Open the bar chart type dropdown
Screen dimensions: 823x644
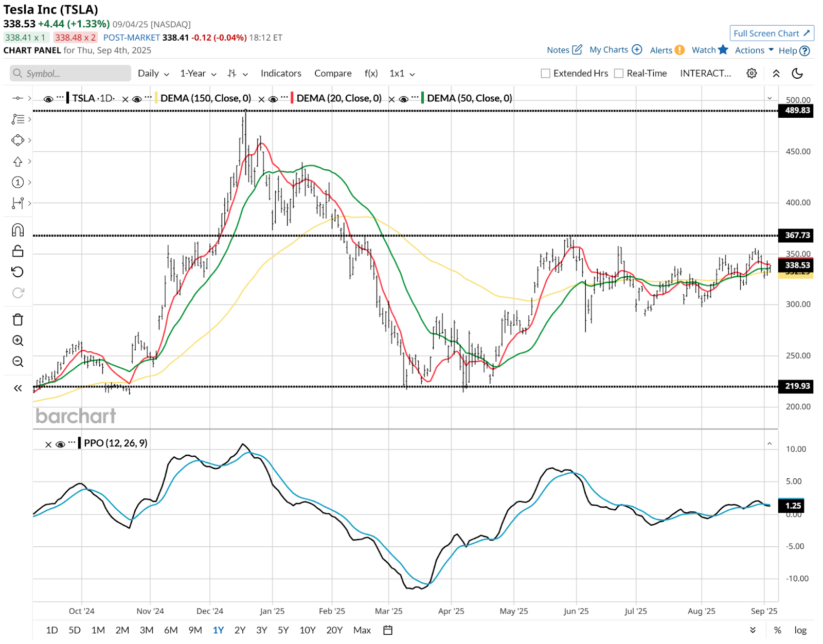point(238,74)
